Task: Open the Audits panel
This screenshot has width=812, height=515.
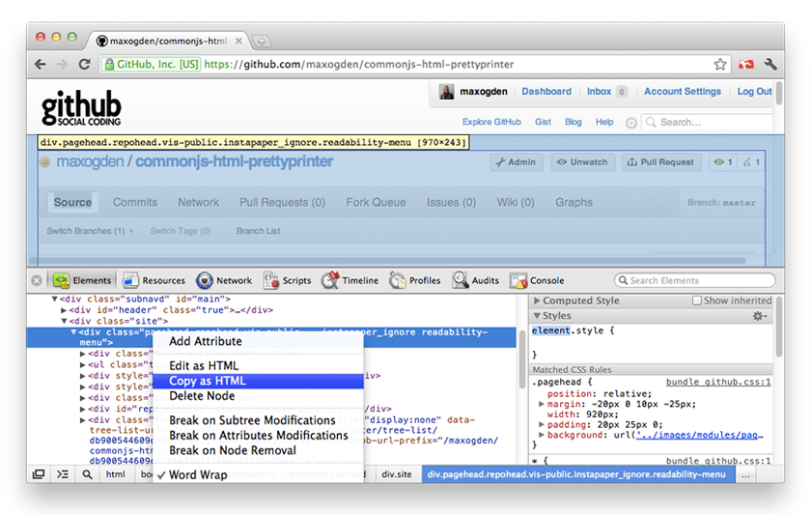Action: coord(476,280)
